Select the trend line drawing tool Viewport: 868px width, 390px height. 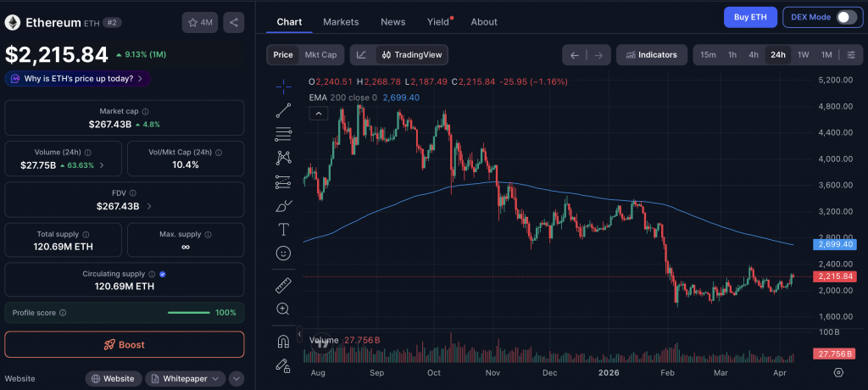[x=284, y=110]
